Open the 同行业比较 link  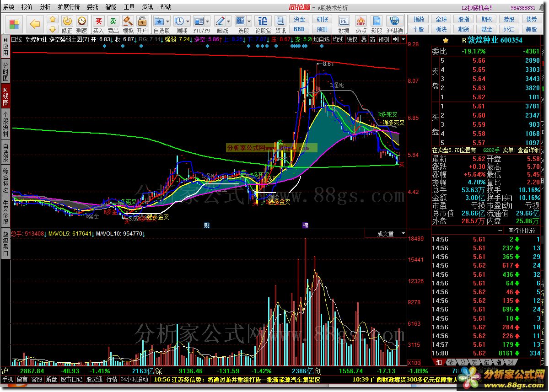coord(521,231)
